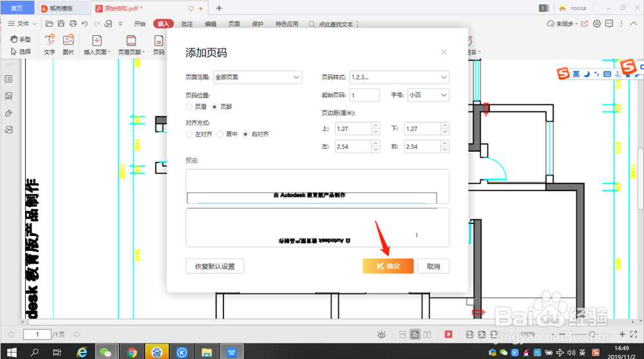
Task: Open Chrome from the taskbar
Action: point(132,352)
